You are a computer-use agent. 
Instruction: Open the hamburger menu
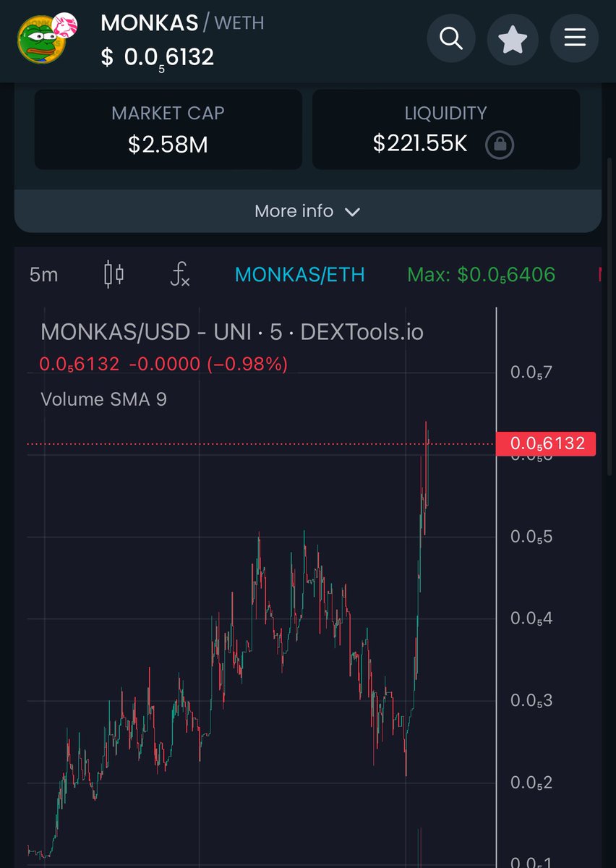click(575, 38)
